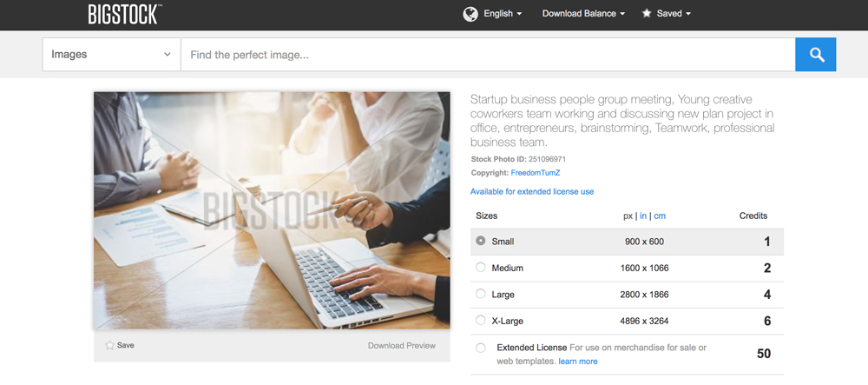The width and height of the screenshot is (868, 385).
Task: Select the X-Large size radio button
Action: (x=481, y=320)
